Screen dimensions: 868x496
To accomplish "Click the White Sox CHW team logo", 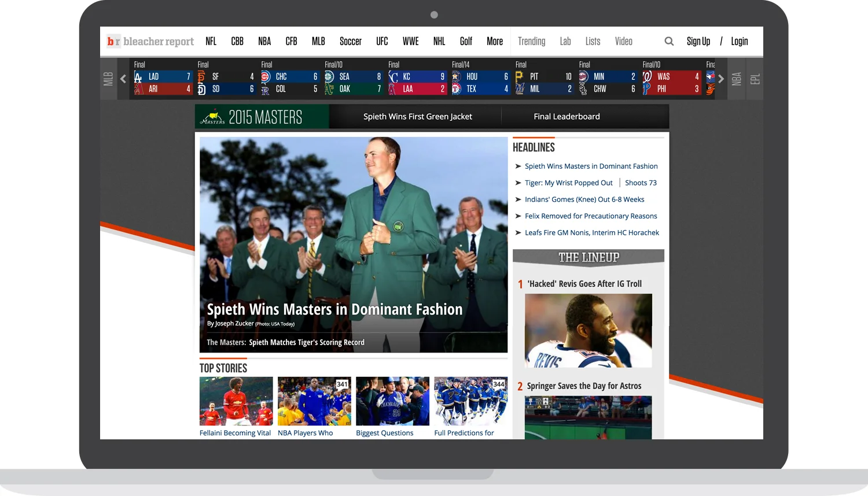I will click(583, 89).
